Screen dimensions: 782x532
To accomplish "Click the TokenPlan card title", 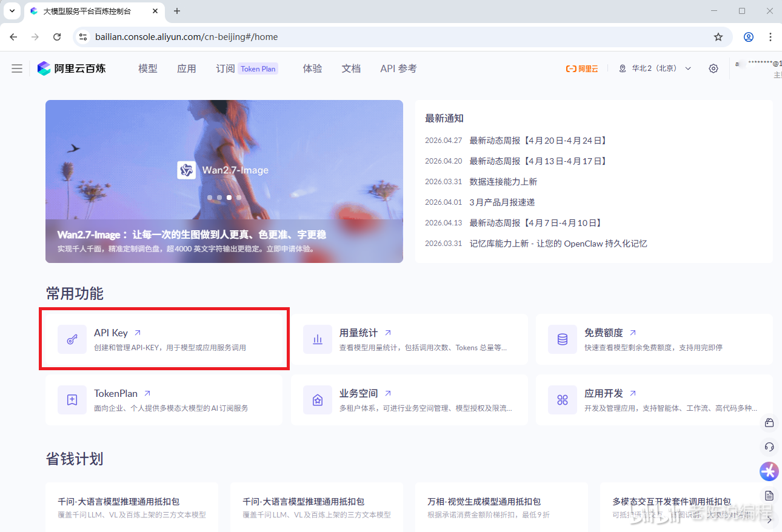I will click(116, 393).
